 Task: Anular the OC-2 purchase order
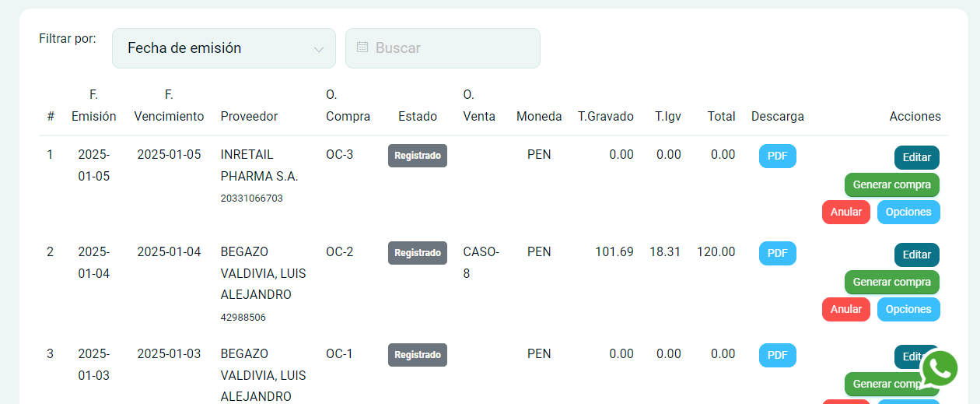click(845, 309)
